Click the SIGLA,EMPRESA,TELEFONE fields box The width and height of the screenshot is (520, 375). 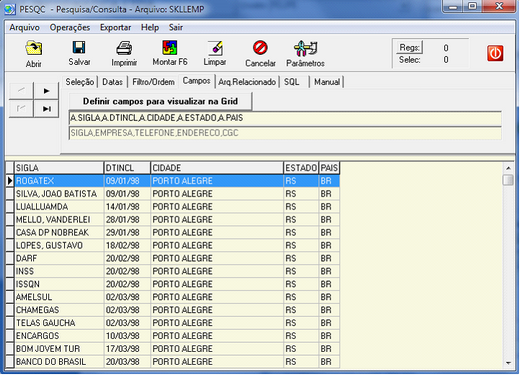click(x=285, y=133)
